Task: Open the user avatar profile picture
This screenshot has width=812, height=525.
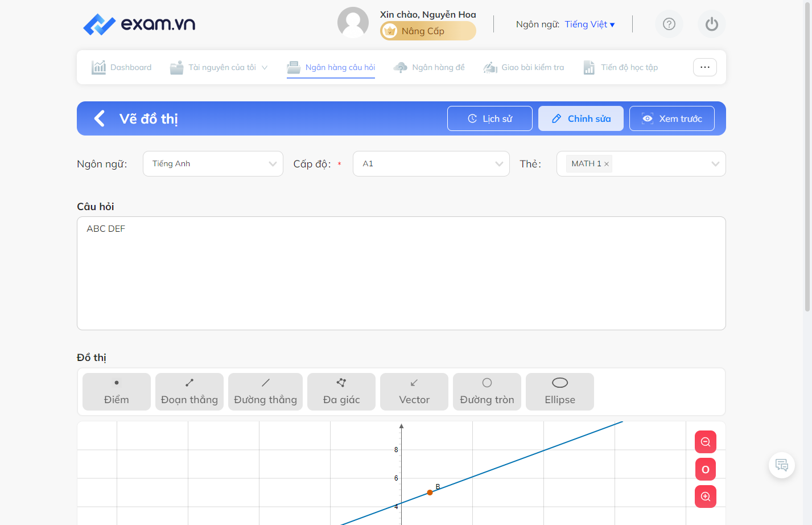Action: (353, 23)
